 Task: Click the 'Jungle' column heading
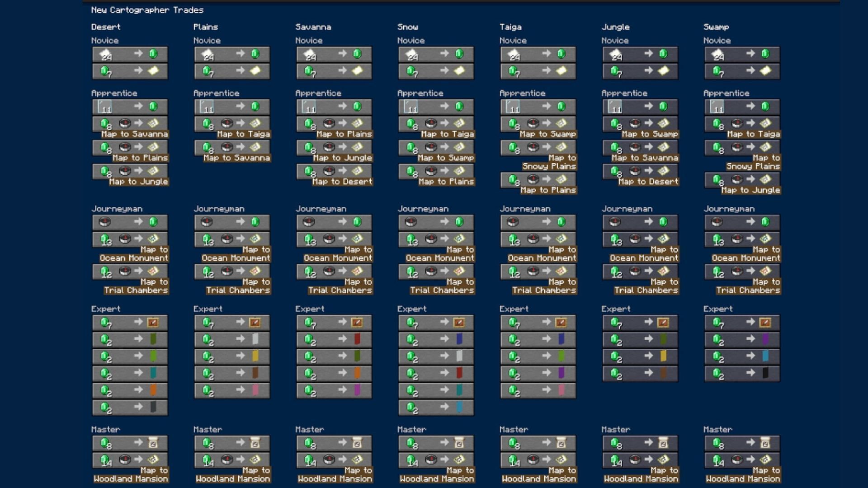coord(615,27)
